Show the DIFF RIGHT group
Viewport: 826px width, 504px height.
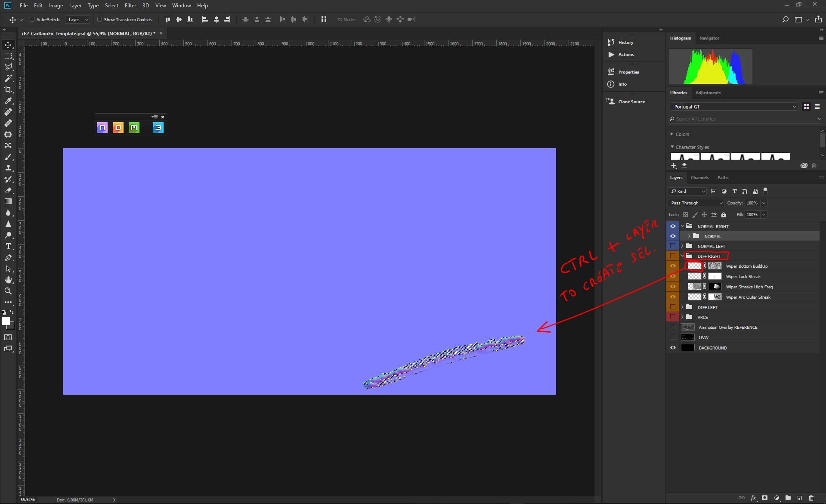pos(673,256)
